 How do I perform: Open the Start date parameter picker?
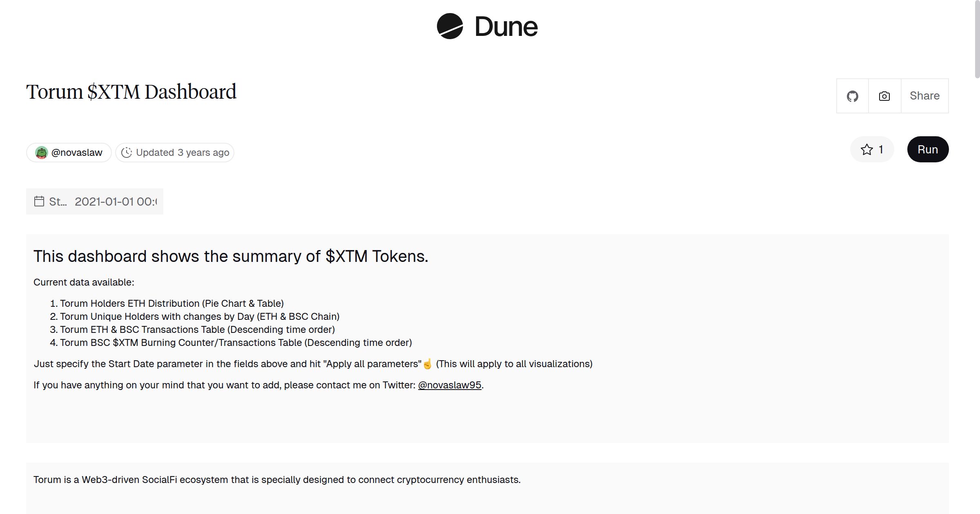(95, 201)
